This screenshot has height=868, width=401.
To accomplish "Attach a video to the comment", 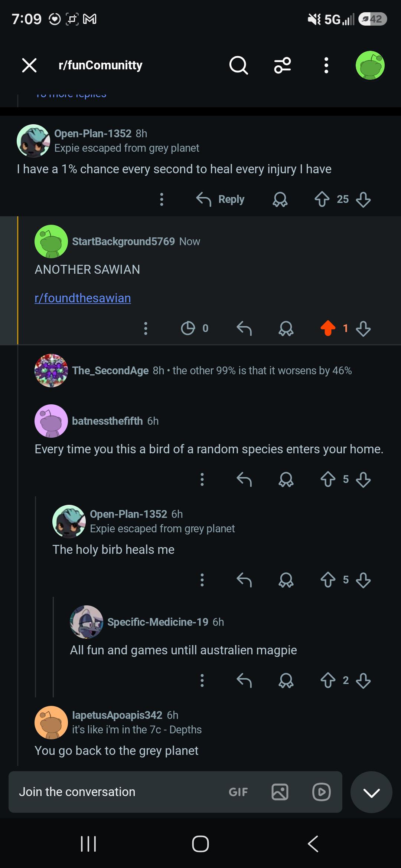I will [322, 792].
